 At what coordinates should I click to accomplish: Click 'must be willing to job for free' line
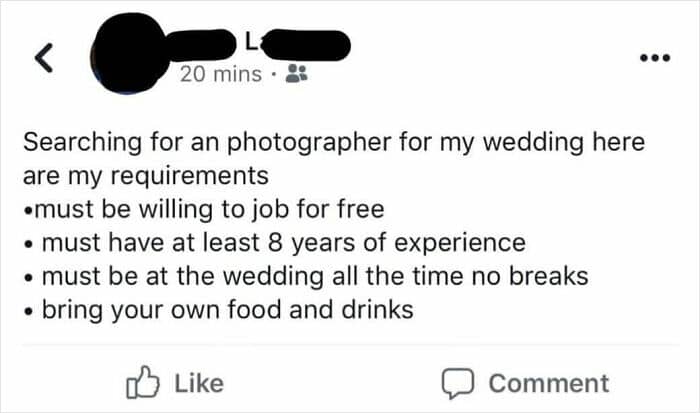(x=204, y=209)
